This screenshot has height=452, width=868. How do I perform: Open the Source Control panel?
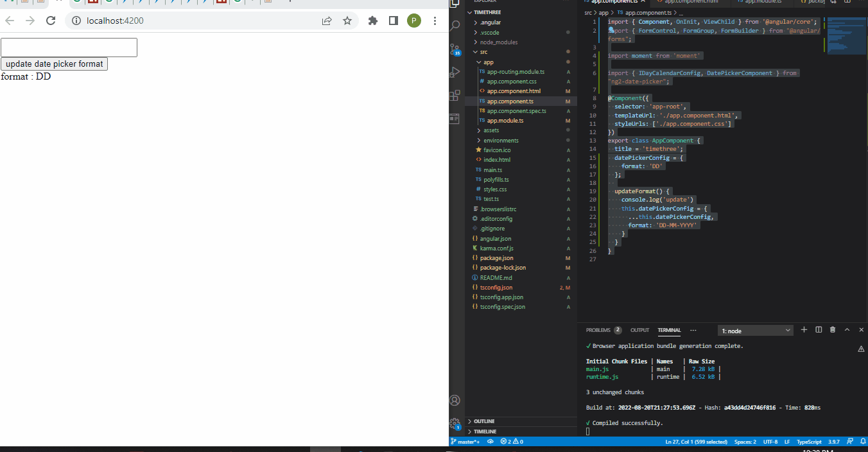tap(455, 49)
